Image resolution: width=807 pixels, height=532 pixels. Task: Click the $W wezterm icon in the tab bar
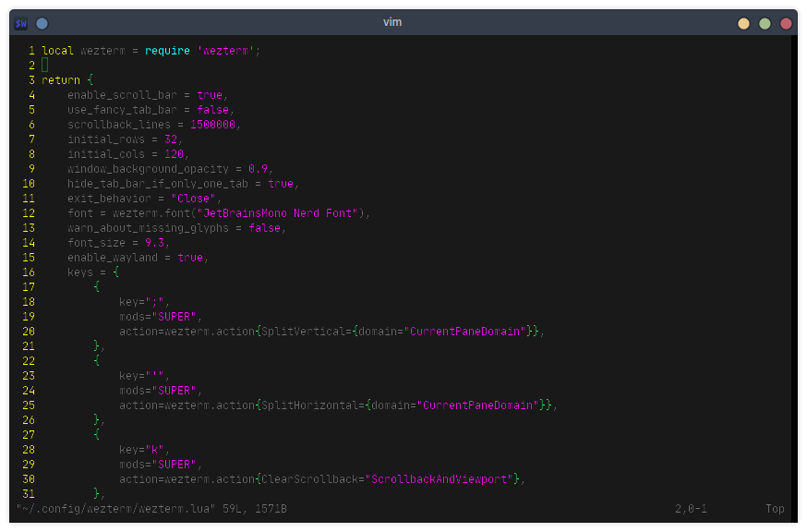pos(20,21)
